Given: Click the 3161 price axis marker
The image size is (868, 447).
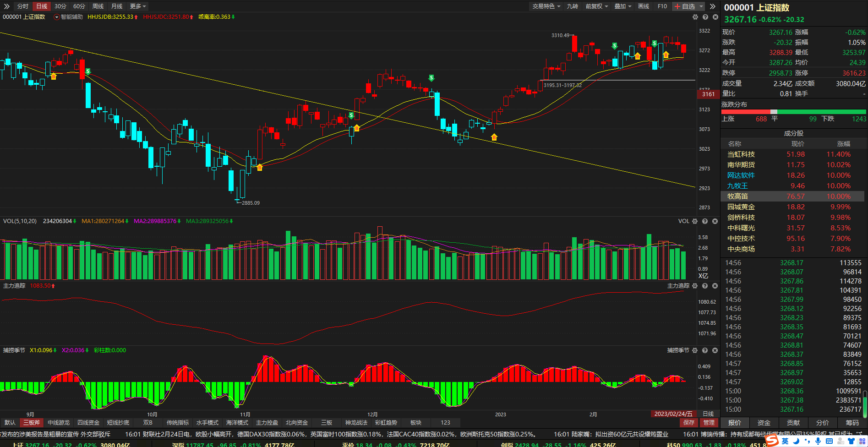Looking at the screenshot, I should 708,94.
